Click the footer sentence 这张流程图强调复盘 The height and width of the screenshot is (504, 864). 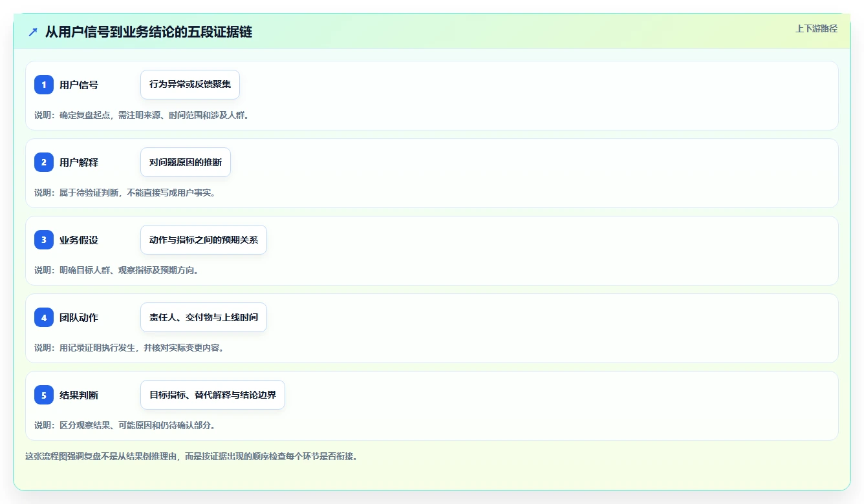(191, 456)
